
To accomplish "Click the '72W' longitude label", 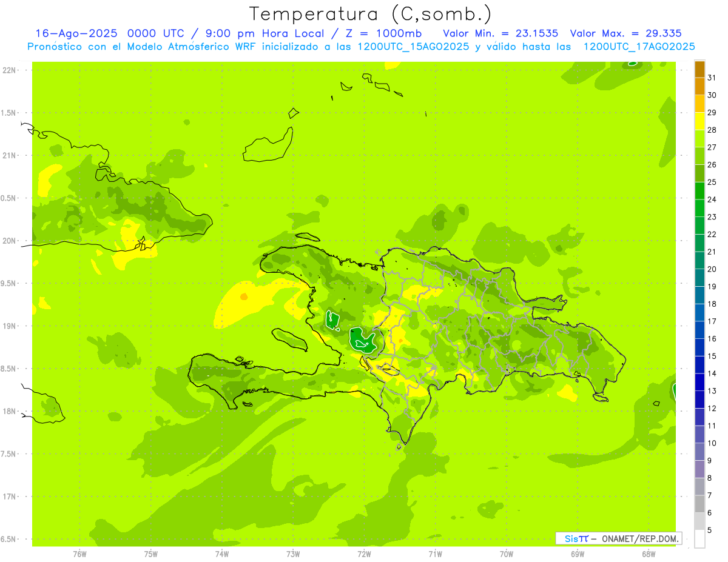I will [x=364, y=554].
